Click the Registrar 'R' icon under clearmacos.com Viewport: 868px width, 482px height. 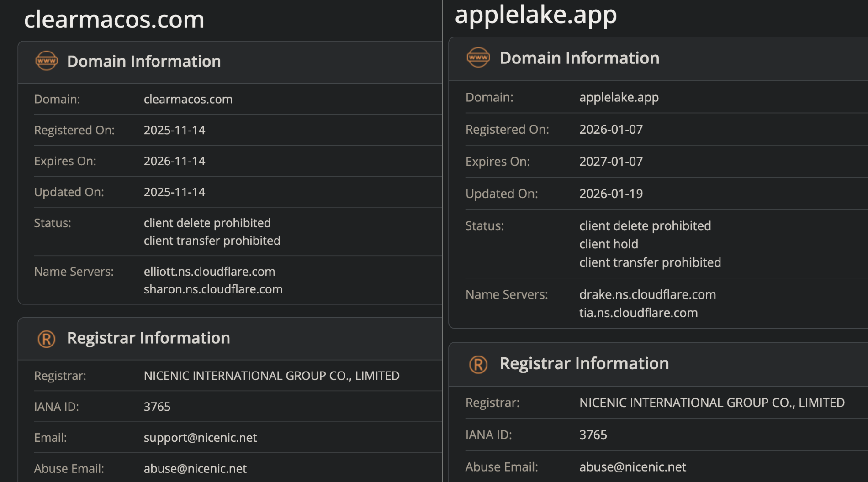click(x=47, y=339)
